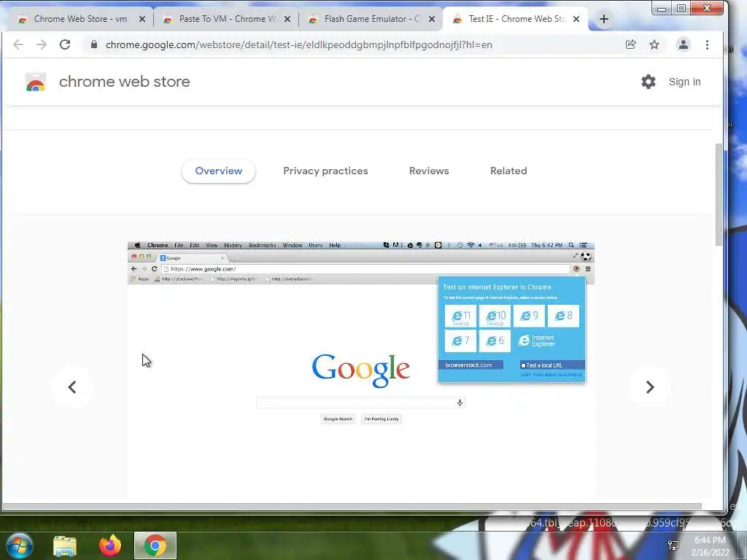Share this page via the share icon

click(631, 44)
